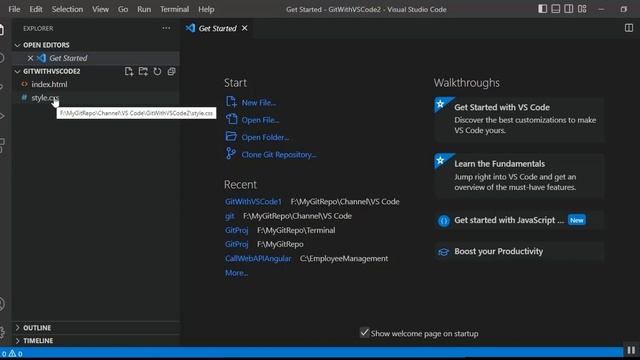This screenshot has height=360, width=640.
Task: Open the Explorer activity bar icon
Action: 2,29
